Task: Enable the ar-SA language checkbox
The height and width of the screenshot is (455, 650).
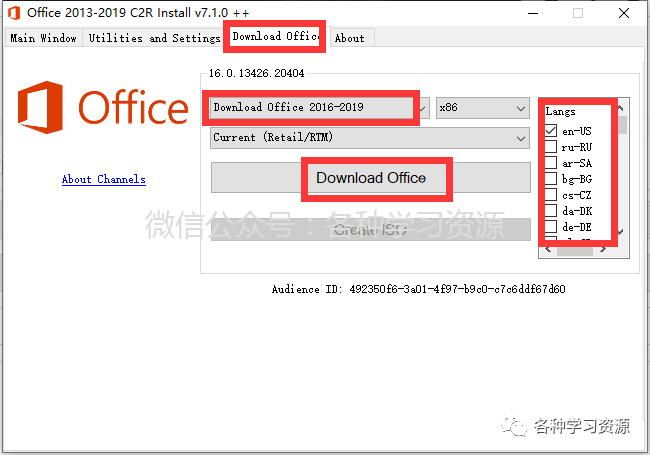Action: click(551, 162)
